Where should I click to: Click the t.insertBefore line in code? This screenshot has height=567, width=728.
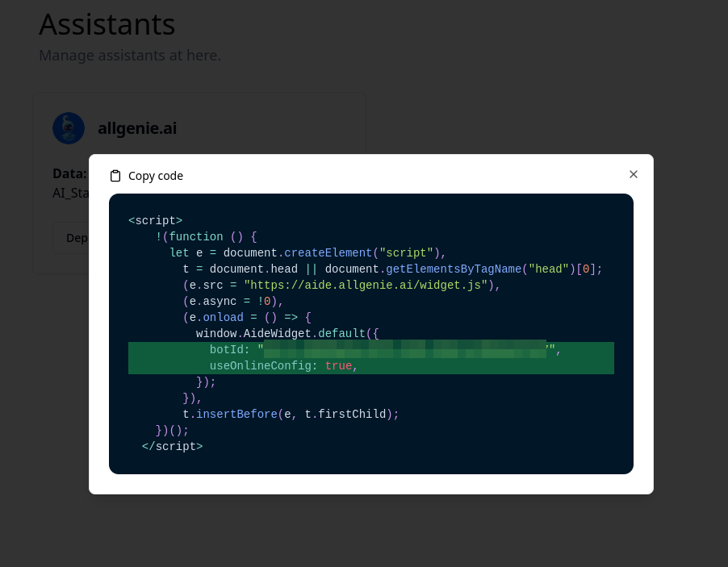[x=291, y=414]
